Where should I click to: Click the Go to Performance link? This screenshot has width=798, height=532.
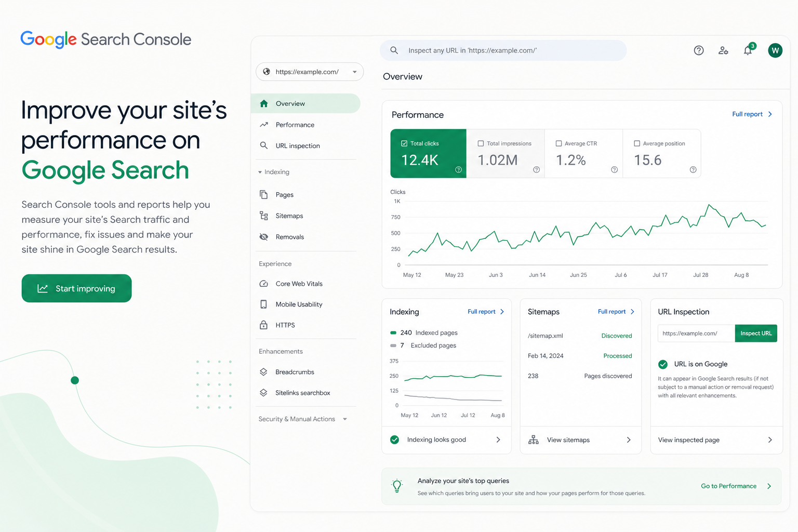(728, 486)
